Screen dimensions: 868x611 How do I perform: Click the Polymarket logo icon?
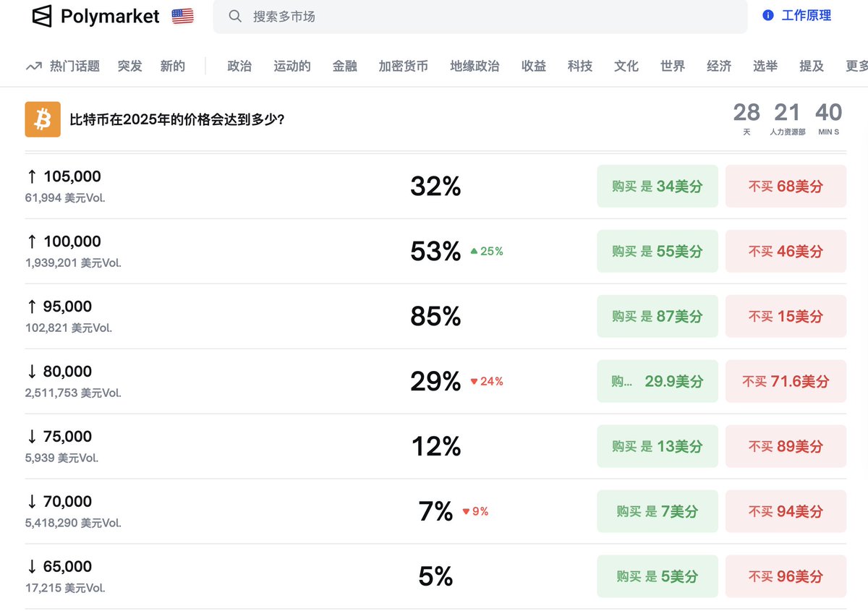[43, 16]
